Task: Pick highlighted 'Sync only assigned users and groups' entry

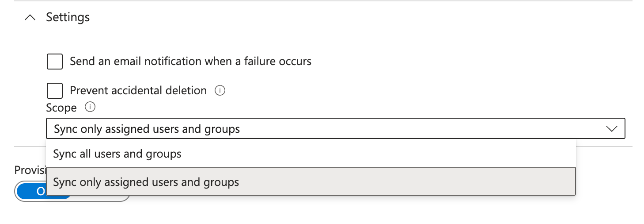Action: [311, 182]
